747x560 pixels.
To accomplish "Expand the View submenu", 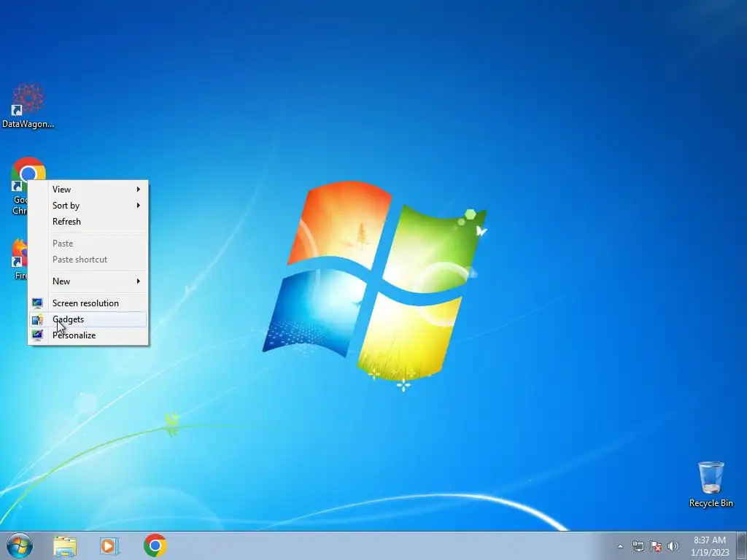I will tap(88, 189).
